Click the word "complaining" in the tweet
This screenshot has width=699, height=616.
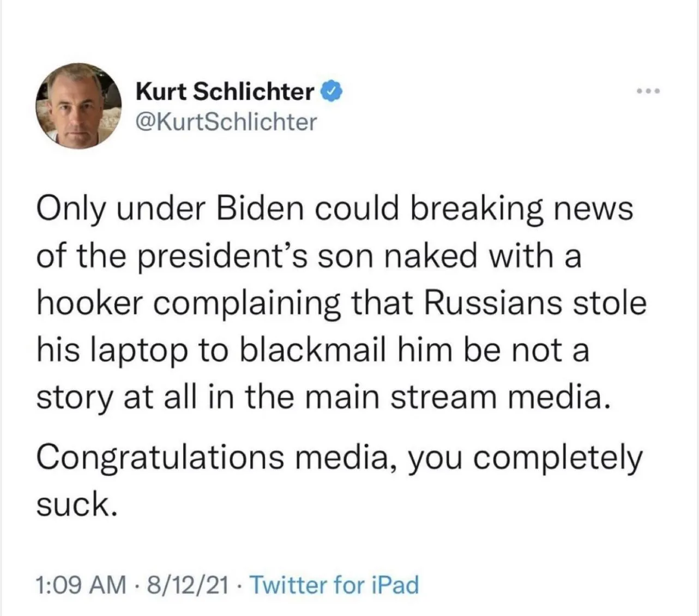[x=246, y=303]
